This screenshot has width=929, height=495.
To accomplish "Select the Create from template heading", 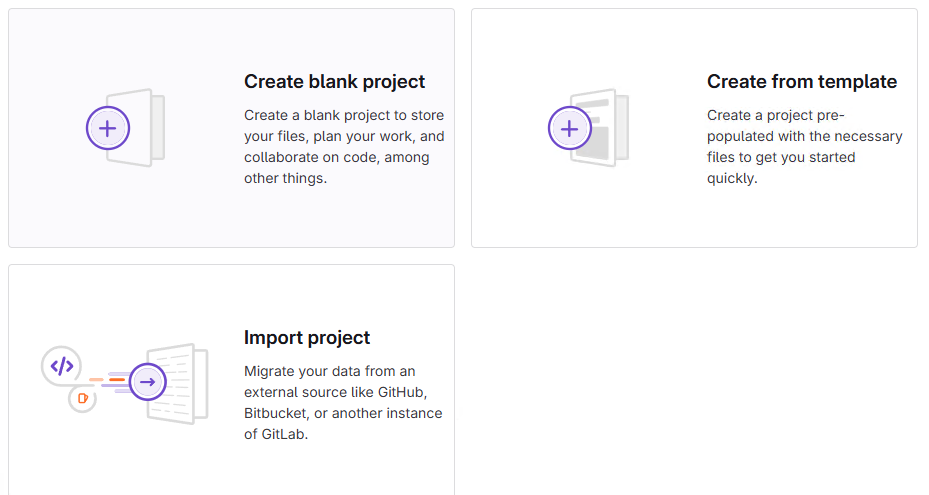I will (801, 82).
